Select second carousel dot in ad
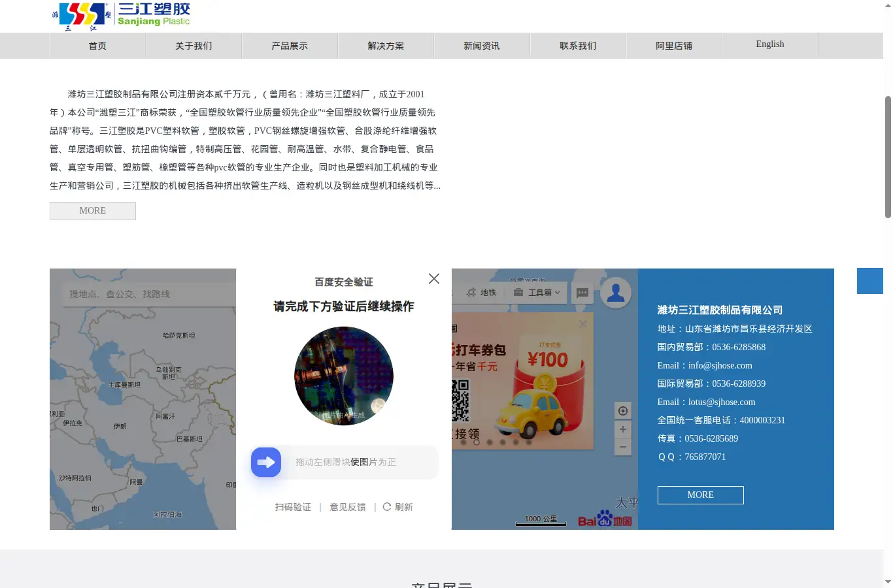The width and height of the screenshot is (893, 588). 477,442
